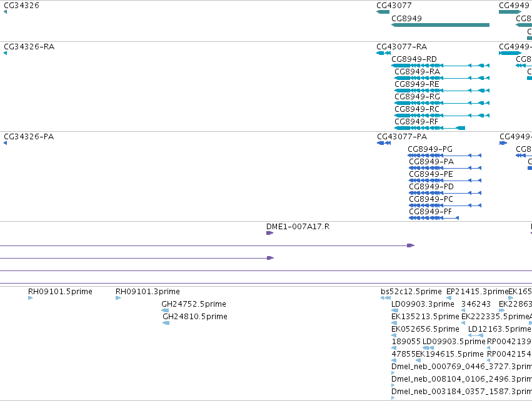Image resolution: width=532 pixels, height=401 pixels.
Task: Open the LD12163.5prime EST label
Action: point(499,329)
